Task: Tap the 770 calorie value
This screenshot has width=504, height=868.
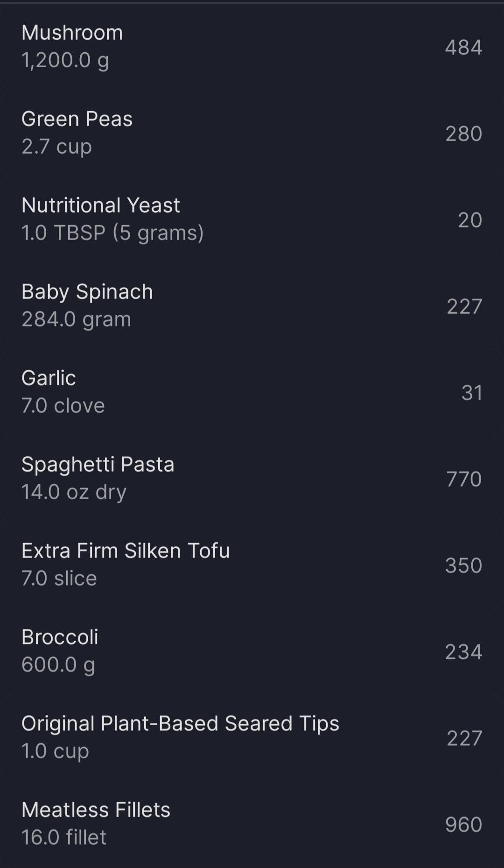Action: tap(463, 480)
